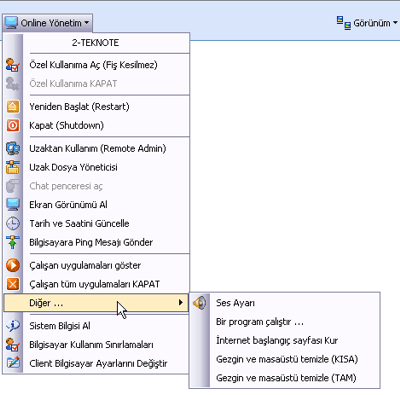This screenshot has height=395, width=400.
Task: Click the Diğer submenu arrow
Action: coord(180,302)
